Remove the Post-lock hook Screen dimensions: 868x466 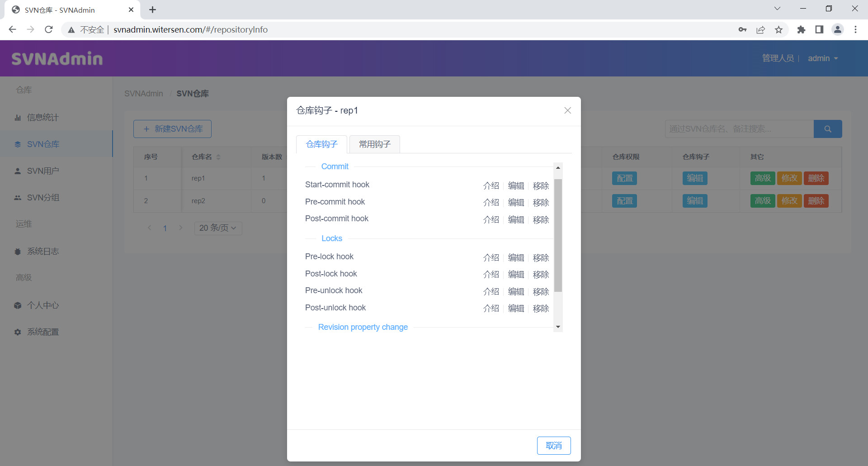[541, 274]
